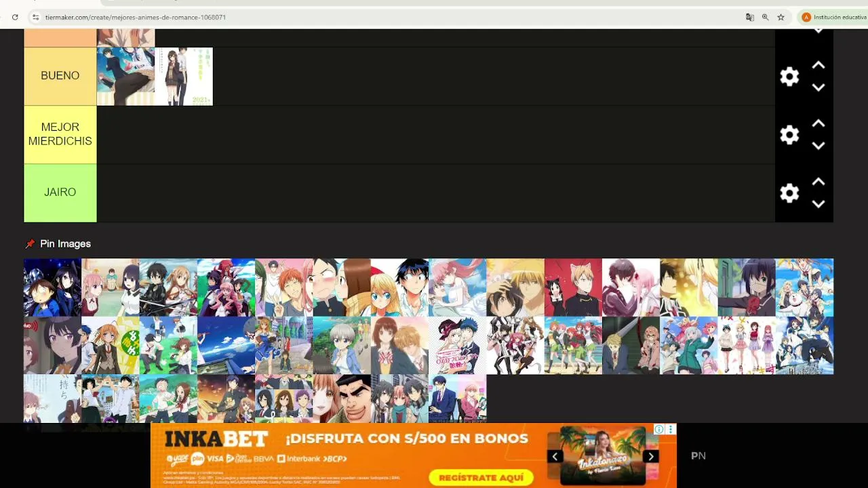Pick the close-up dark-haired girl with red badge

point(52,346)
